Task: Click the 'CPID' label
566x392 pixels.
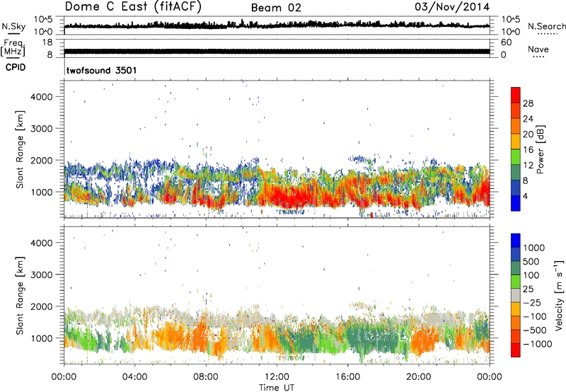Action: click(x=16, y=67)
